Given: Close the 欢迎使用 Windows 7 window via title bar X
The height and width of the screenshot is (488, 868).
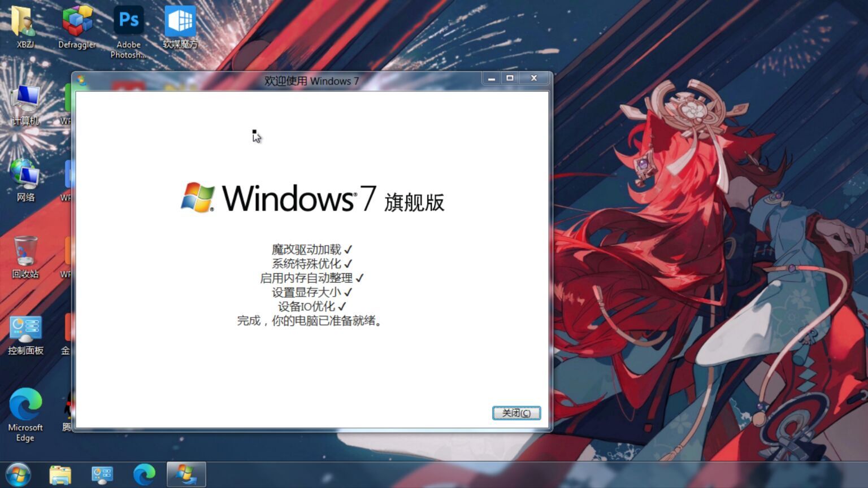Looking at the screenshot, I should click(x=534, y=79).
